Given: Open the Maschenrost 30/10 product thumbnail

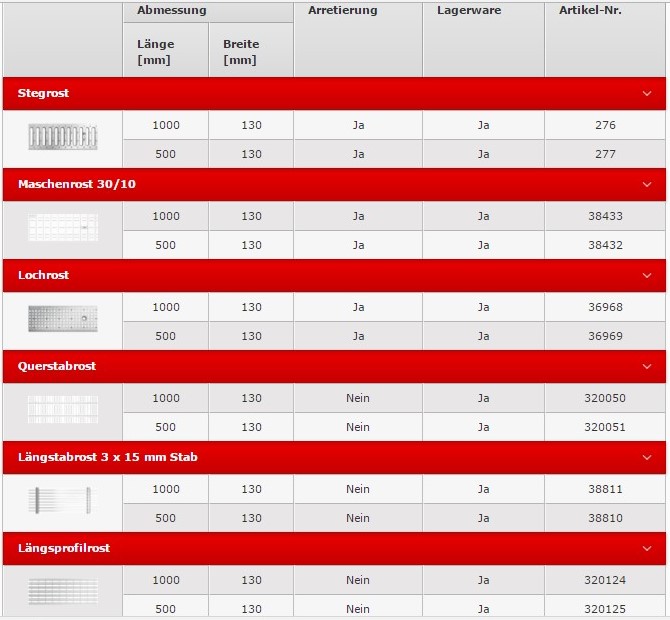Looking at the screenshot, I should (x=63, y=227).
